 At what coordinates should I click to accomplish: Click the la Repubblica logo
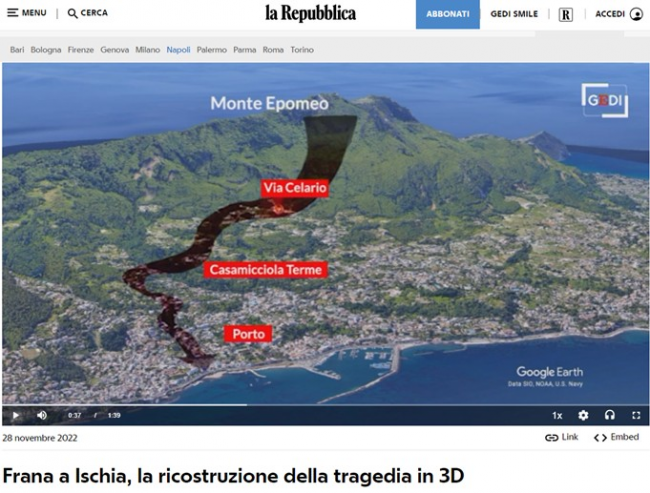coord(310,13)
